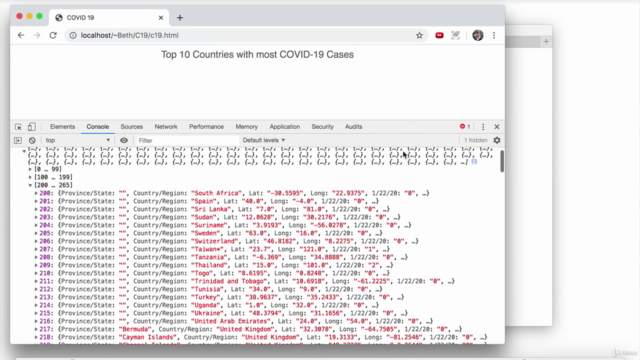640x360 pixels.
Task: Expand entry 216 United Arab Emirates
Action: pos(36,321)
